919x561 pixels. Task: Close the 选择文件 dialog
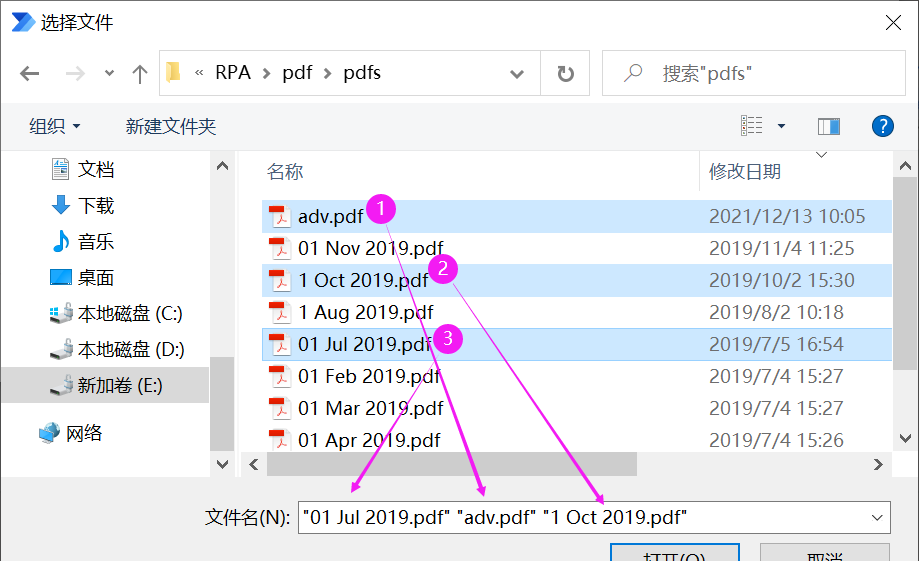[893, 23]
